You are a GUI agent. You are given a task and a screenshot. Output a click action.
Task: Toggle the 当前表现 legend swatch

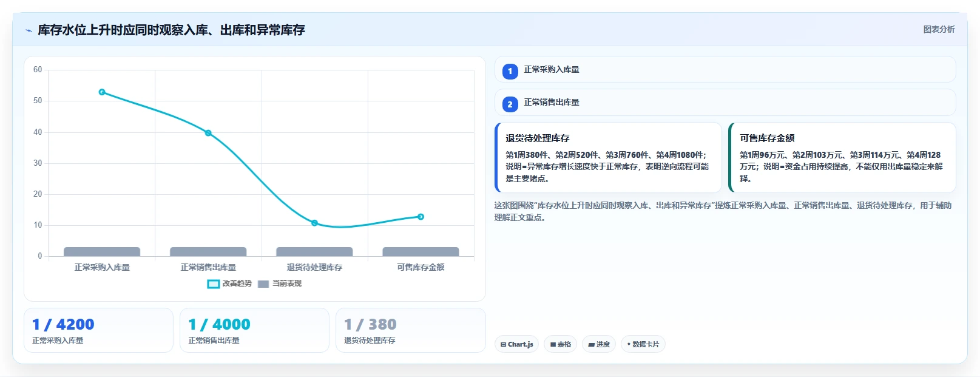[263, 284]
